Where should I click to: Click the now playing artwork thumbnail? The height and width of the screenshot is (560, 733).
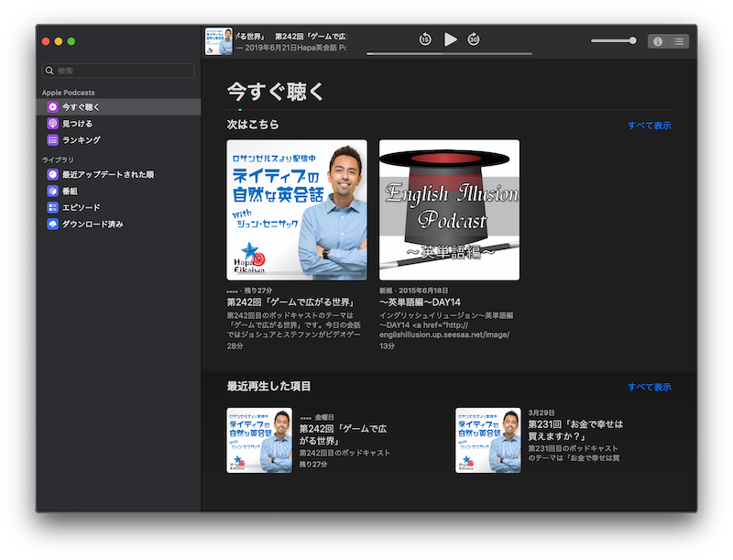tap(219, 41)
